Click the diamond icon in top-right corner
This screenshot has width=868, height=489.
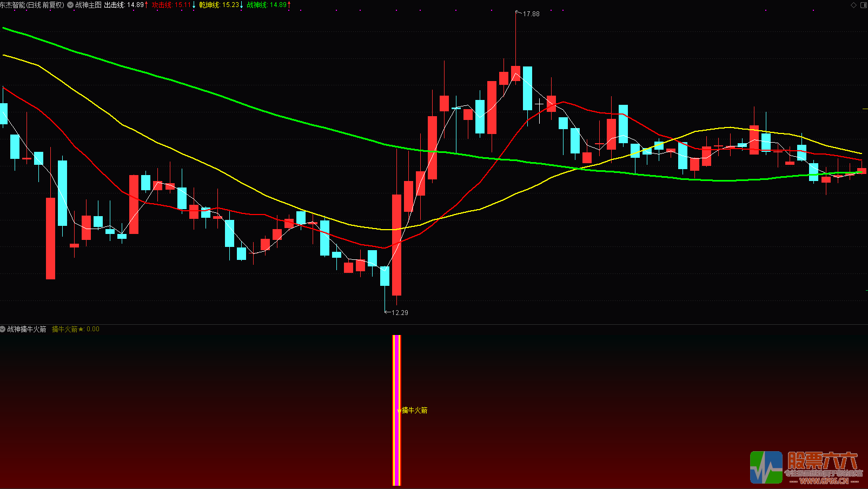[x=854, y=5]
